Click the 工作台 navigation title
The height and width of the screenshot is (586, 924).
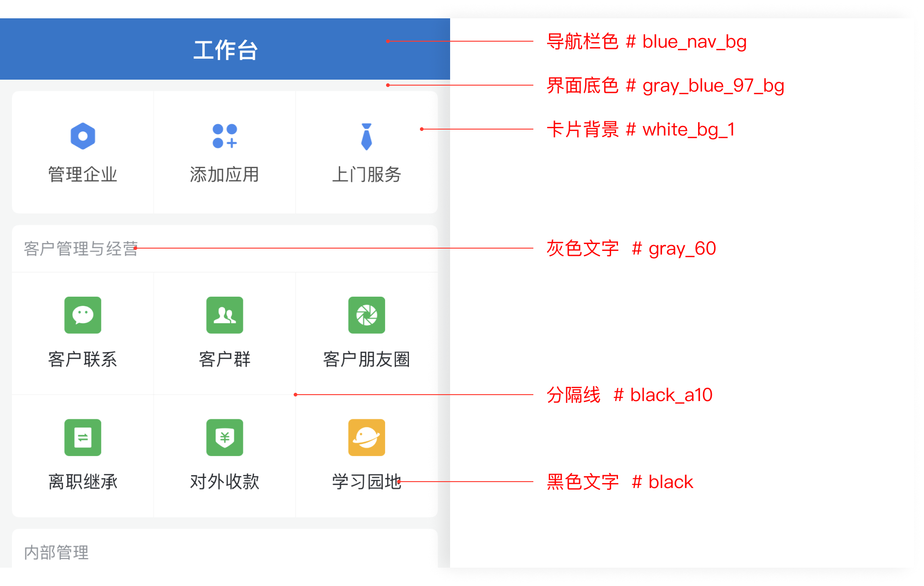coord(225,50)
